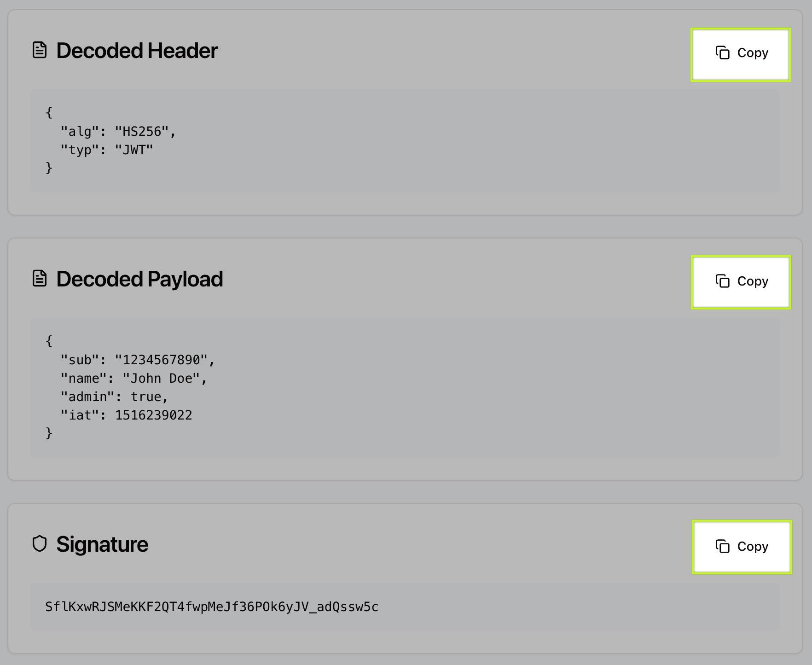Click the "JWT" type value

click(x=134, y=150)
